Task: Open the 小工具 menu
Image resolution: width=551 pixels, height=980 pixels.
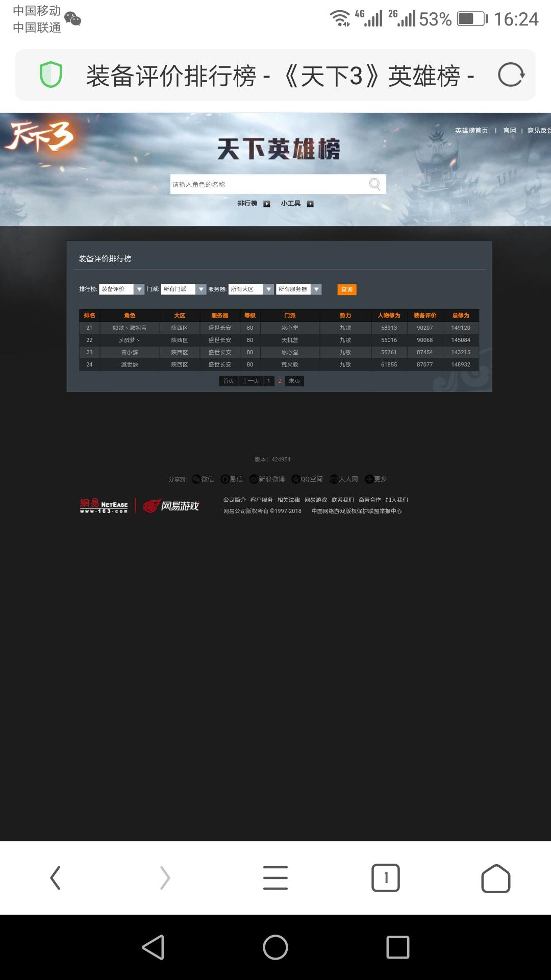Action: 291,204
